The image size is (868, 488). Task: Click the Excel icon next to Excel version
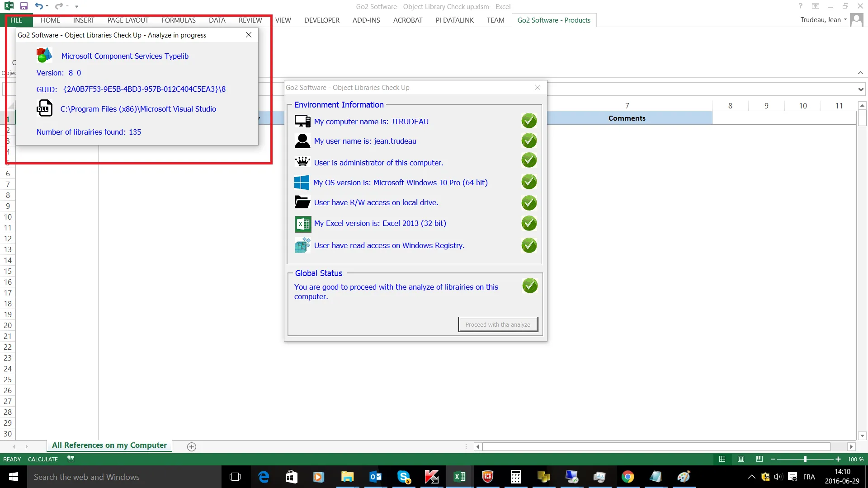(302, 224)
